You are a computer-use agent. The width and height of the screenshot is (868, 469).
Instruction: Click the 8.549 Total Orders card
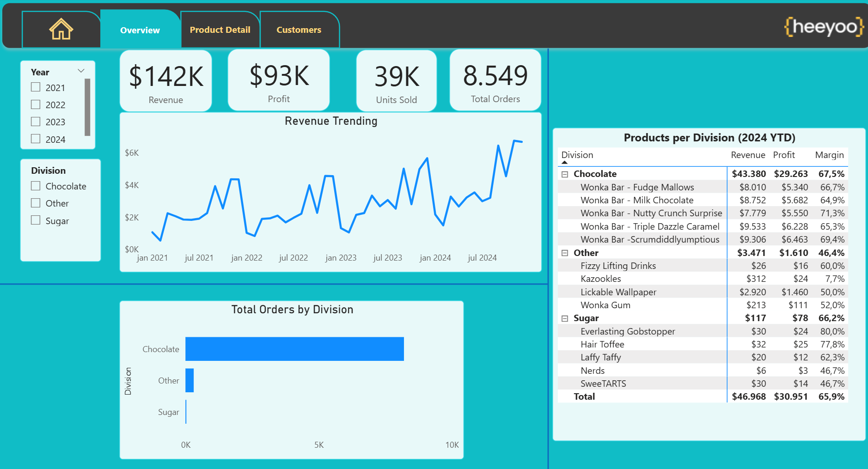[x=495, y=80]
